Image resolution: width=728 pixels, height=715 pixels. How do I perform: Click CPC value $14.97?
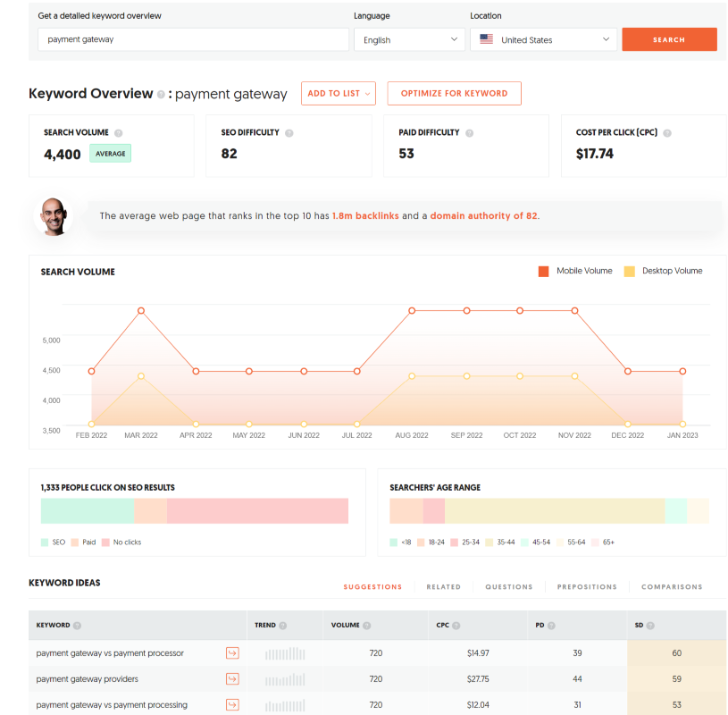pyautogui.click(x=478, y=653)
